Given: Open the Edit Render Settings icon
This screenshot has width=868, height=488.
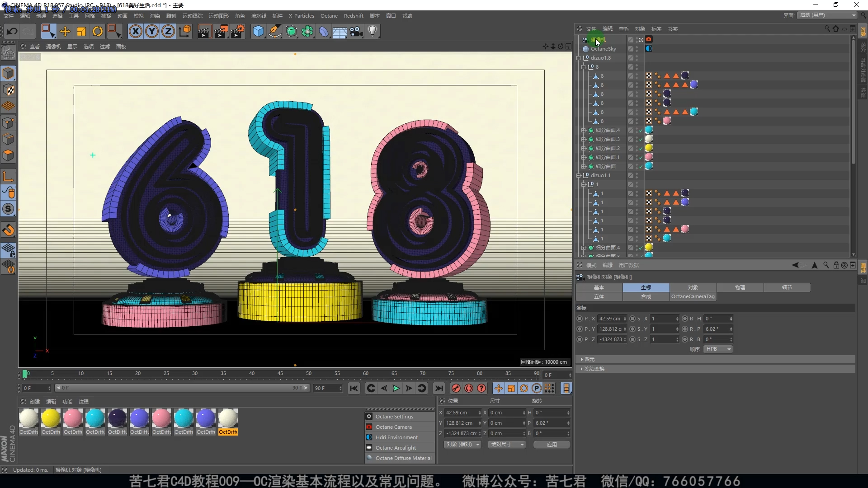Looking at the screenshot, I should pos(238,31).
